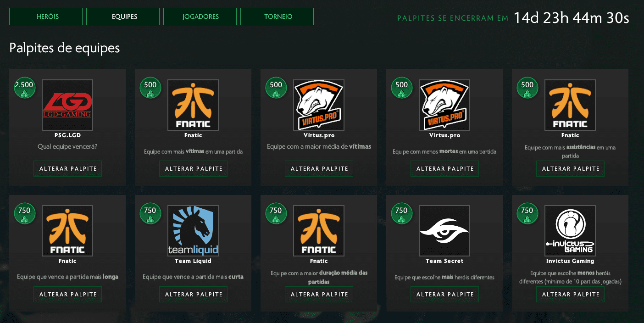Select the Team Liquid logo
Viewport: 644px width, 323px height.
click(193, 231)
